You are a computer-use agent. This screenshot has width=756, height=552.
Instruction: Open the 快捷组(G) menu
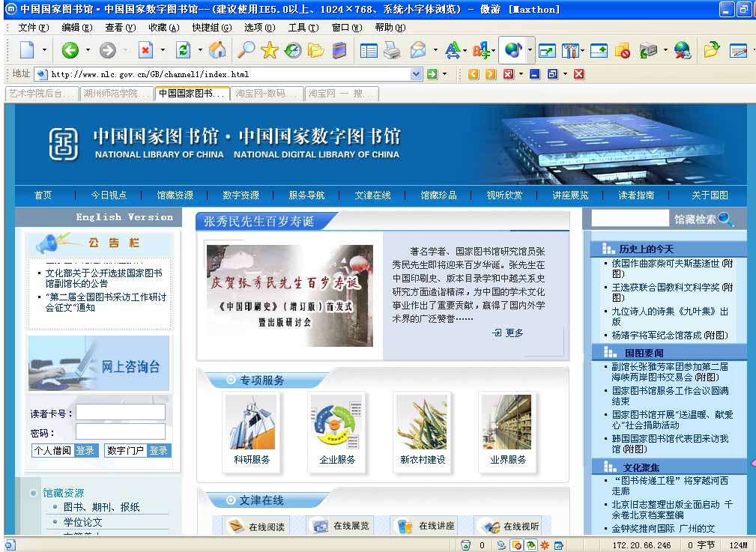211,28
